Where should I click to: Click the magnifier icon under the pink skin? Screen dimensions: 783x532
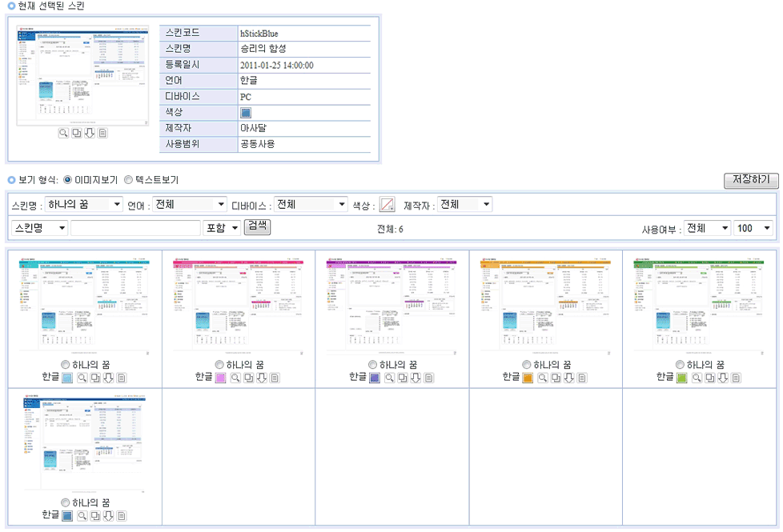pos(235,378)
